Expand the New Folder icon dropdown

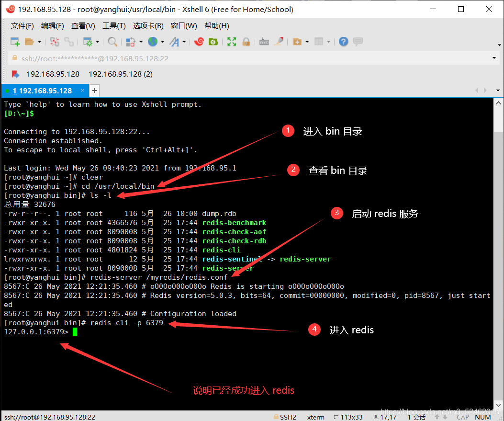click(307, 42)
